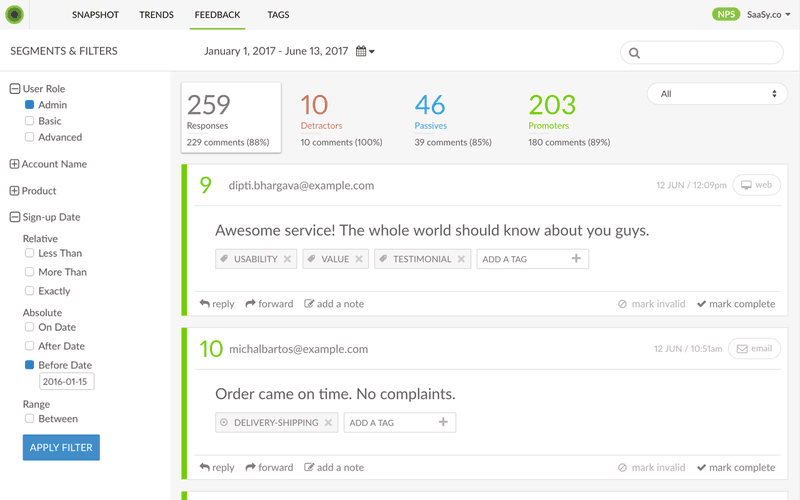Open the All responses dropdown
The image size is (800, 500).
[x=717, y=94]
